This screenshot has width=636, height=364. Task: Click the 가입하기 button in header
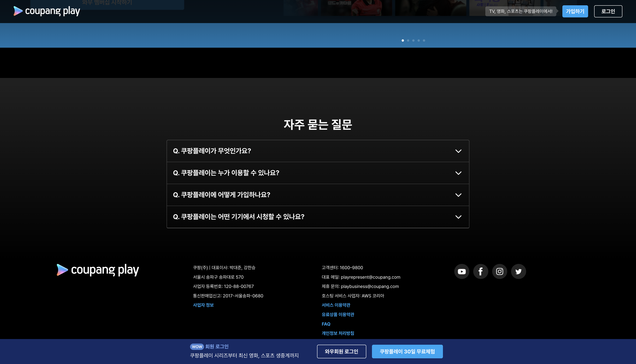(x=575, y=11)
